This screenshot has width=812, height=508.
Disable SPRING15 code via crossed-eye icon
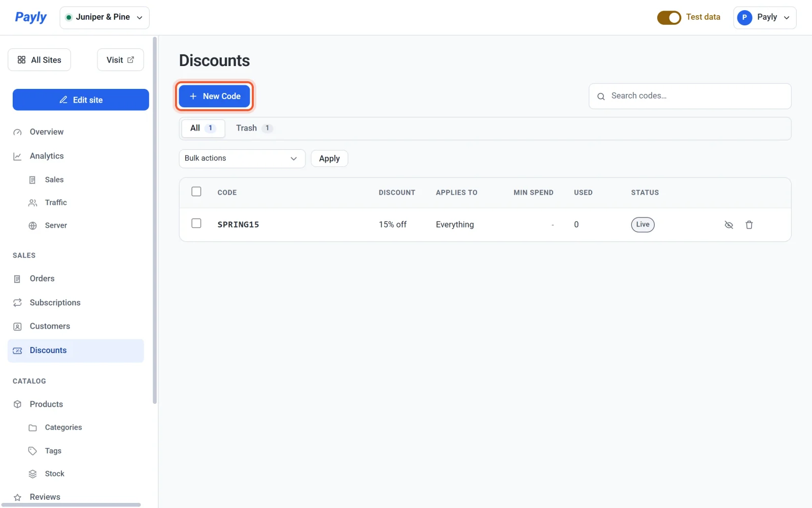pyautogui.click(x=729, y=225)
